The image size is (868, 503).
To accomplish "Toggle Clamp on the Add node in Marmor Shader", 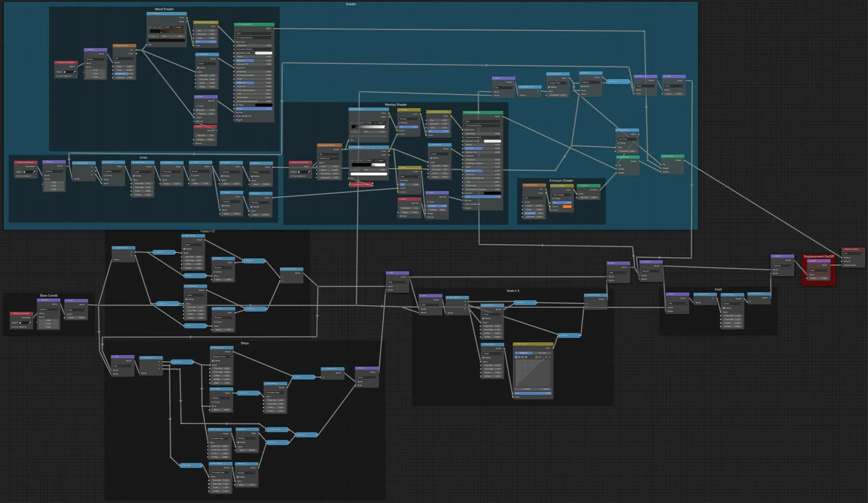I will (x=400, y=180).
